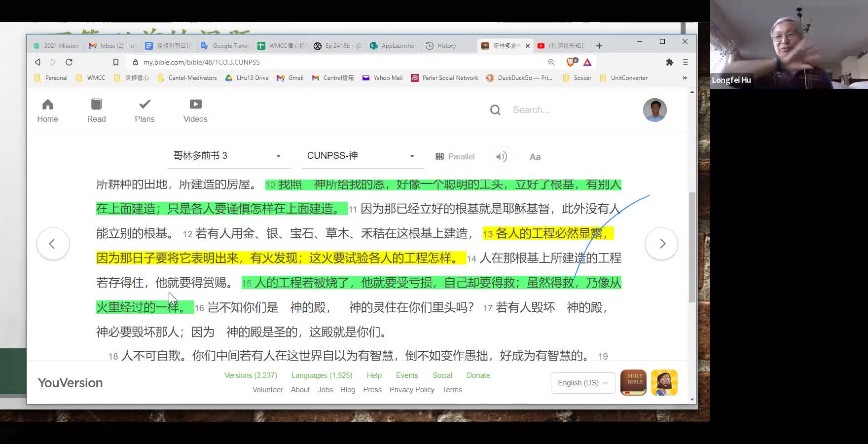
Task: Open the Soccer bookmark folder
Action: (x=577, y=78)
